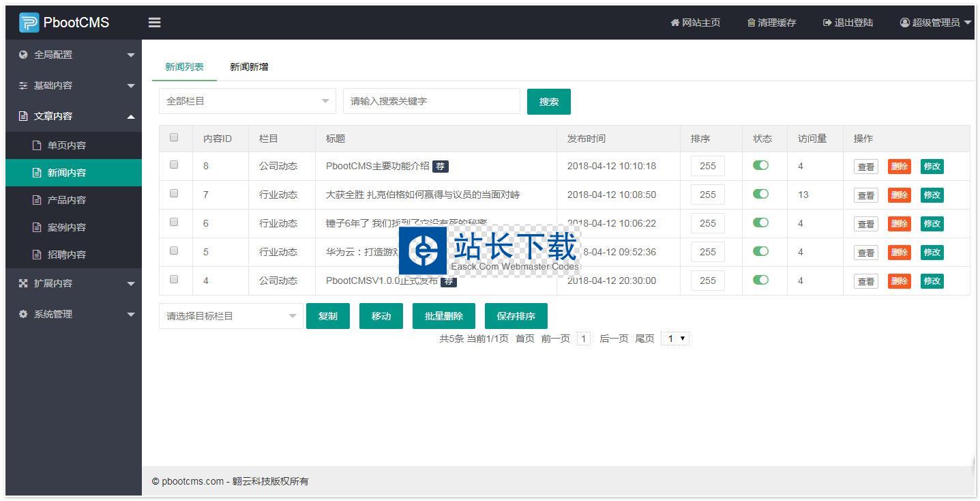The image size is (980, 501).
Task: Click the PbootCMS logo icon
Action: pos(29,23)
